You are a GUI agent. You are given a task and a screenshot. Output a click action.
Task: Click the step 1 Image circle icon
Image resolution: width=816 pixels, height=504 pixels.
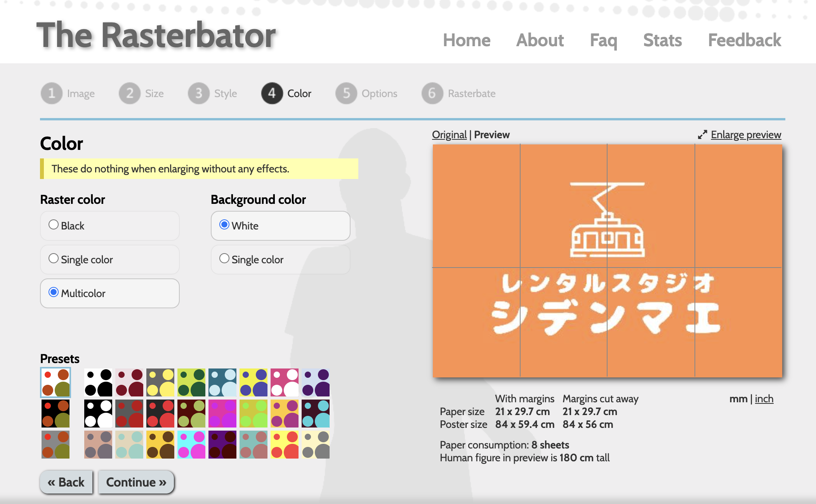pos(51,93)
